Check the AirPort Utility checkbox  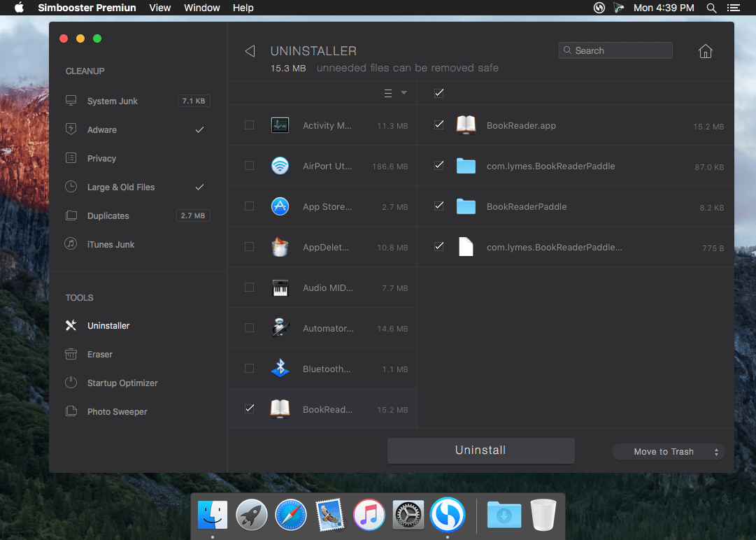249,165
